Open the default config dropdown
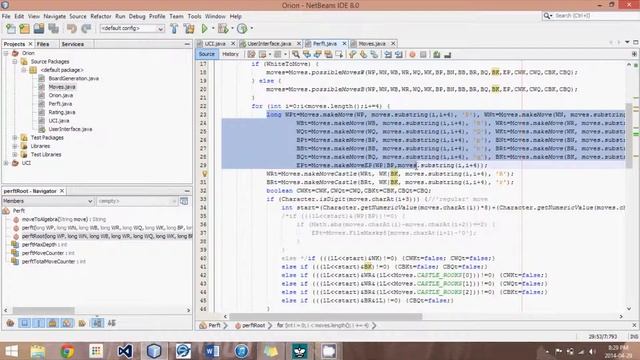The height and width of the screenshot is (360, 640). pyautogui.click(x=132, y=29)
